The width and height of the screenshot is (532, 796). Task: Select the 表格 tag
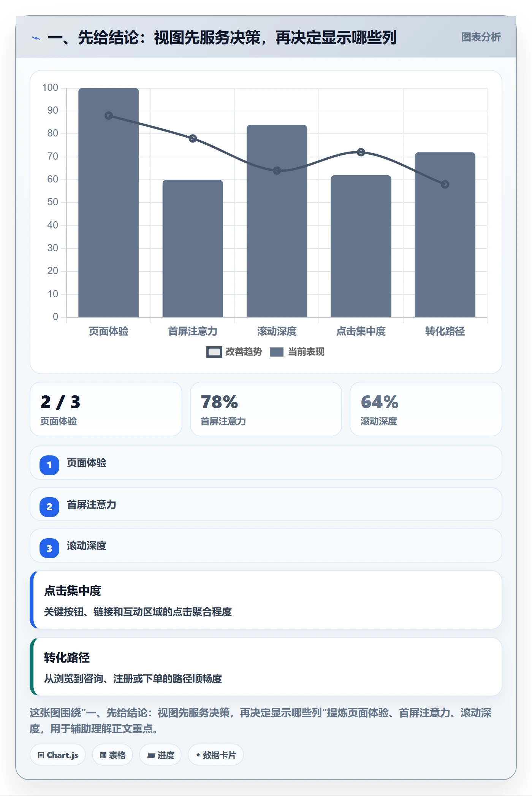[x=112, y=755]
